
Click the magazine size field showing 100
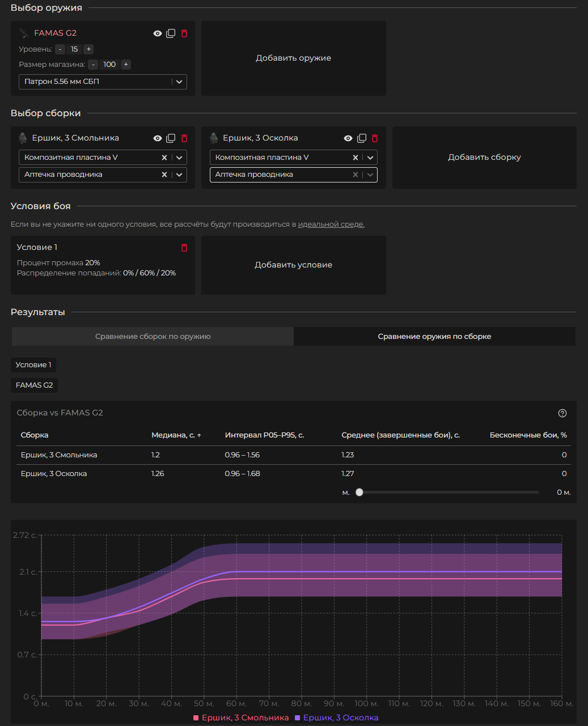(109, 65)
